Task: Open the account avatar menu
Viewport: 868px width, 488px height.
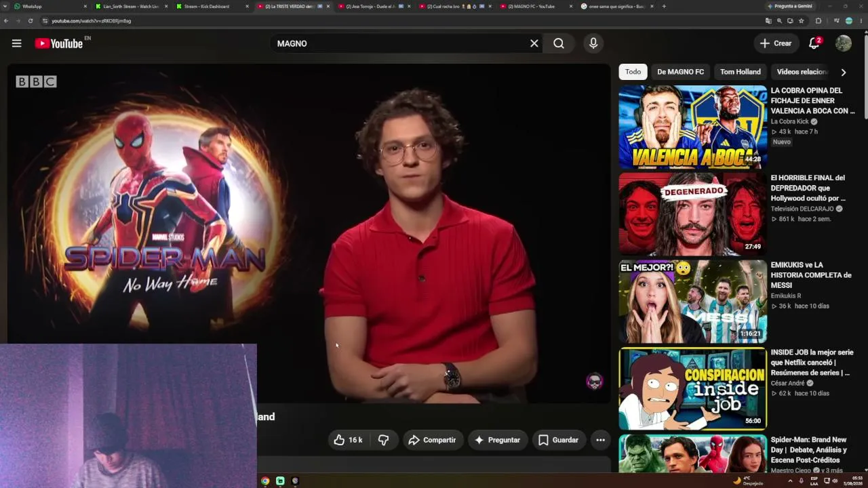Action: 844,43
